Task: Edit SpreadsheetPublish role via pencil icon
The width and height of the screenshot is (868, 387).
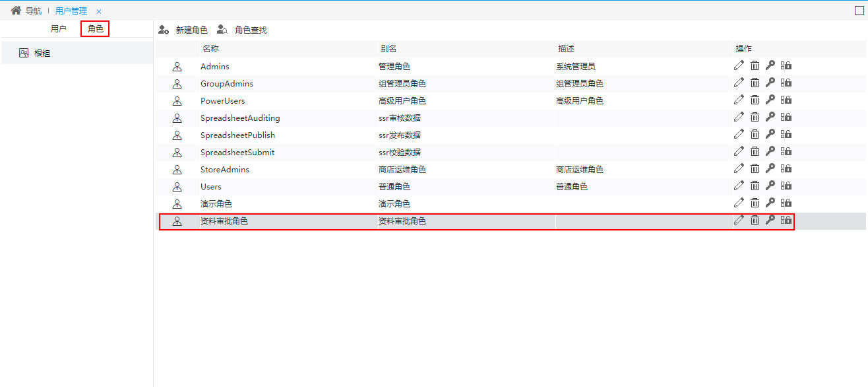Action: (x=739, y=134)
